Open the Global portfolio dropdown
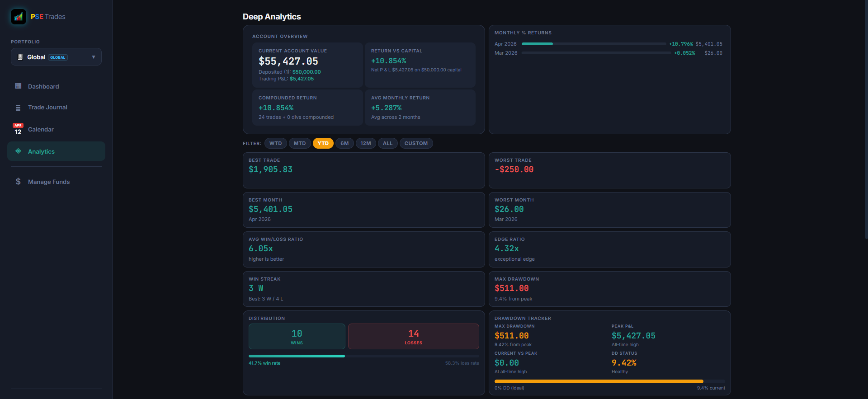This screenshot has height=399, width=868. tap(56, 57)
